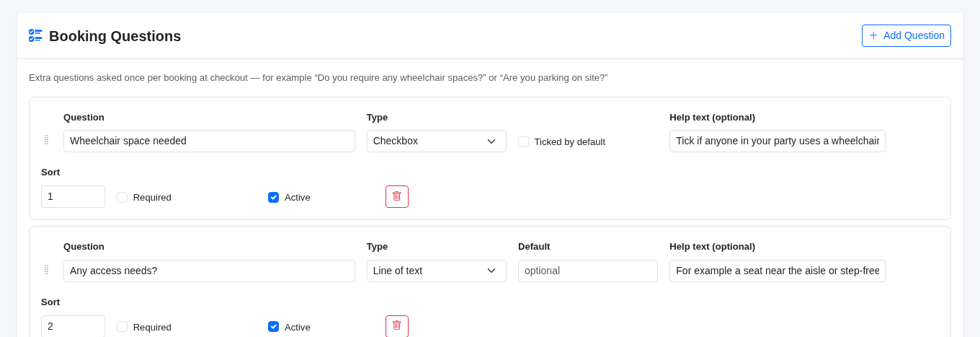This screenshot has width=980, height=337.
Task: Enable Required for Wheelchair space question
Action: pyautogui.click(x=122, y=197)
